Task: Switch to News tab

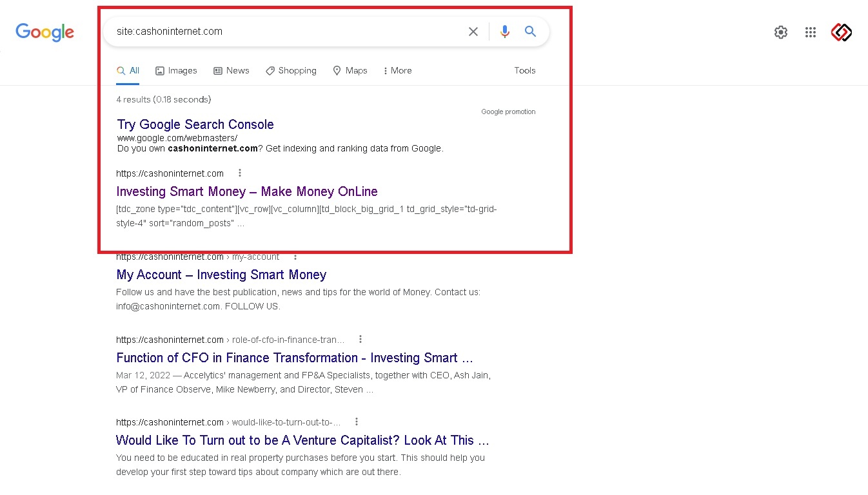Action: coord(231,70)
